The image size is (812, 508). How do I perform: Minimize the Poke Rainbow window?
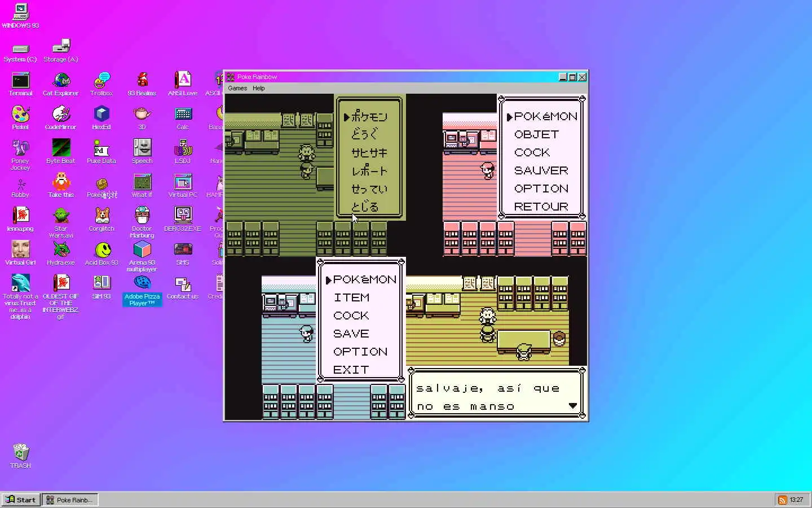coord(563,77)
